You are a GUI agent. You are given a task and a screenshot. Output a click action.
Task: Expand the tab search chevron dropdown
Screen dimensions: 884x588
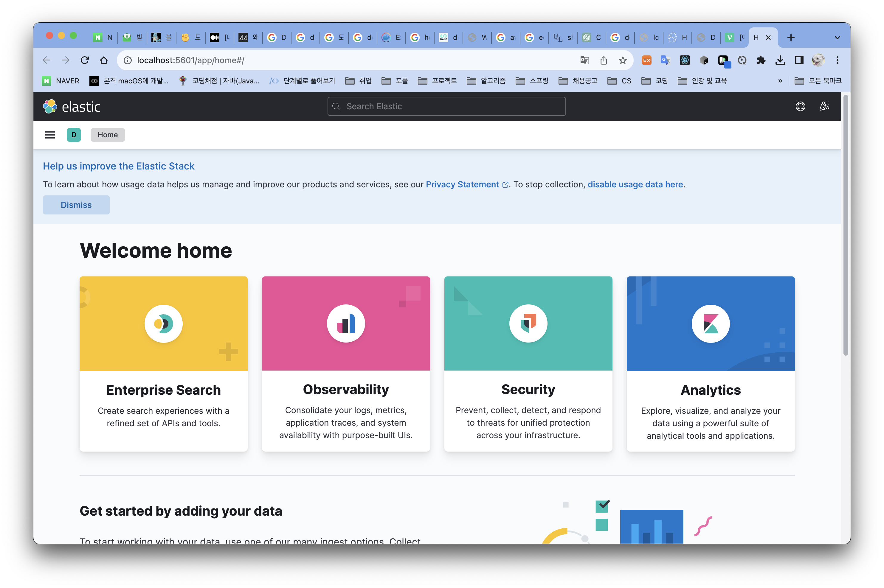(837, 38)
